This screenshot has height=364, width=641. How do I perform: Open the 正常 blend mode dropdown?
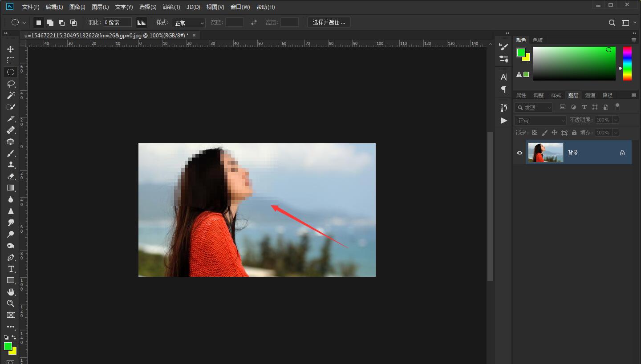540,120
